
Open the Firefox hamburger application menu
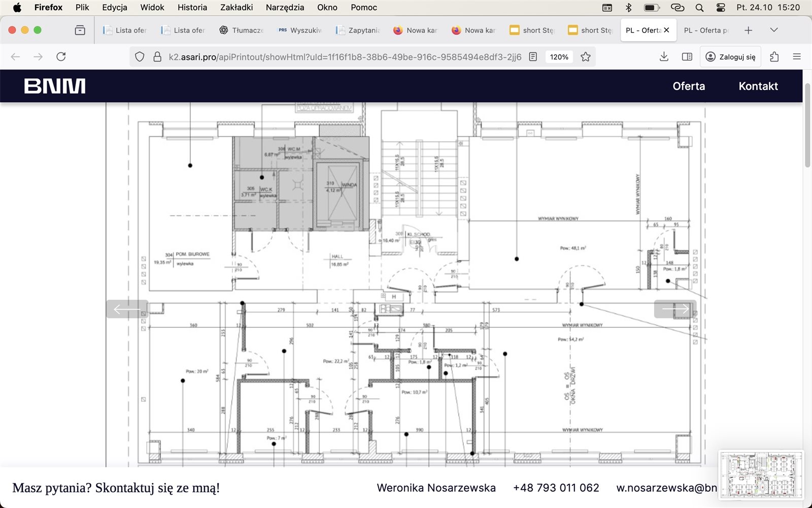797,57
